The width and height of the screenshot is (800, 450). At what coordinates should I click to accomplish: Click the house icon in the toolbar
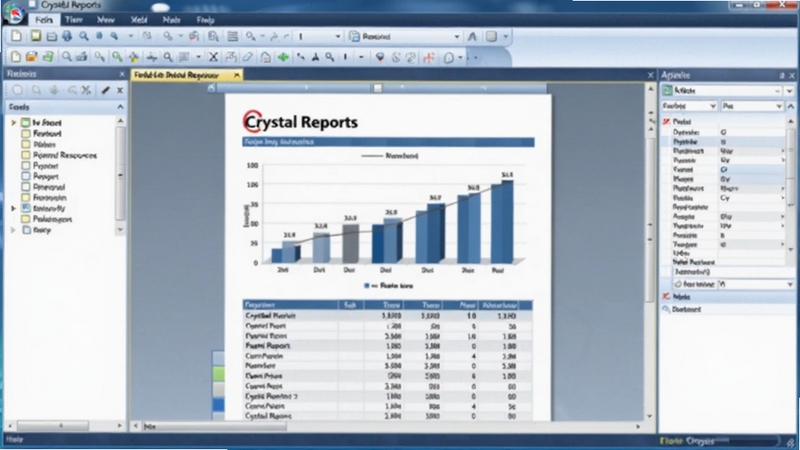click(265, 57)
